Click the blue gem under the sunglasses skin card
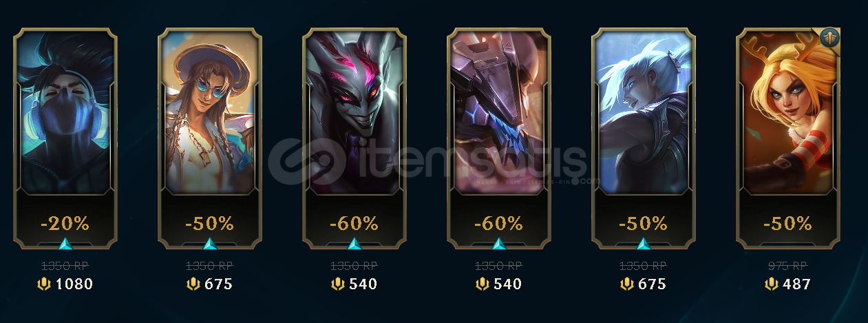 (x=210, y=243)
